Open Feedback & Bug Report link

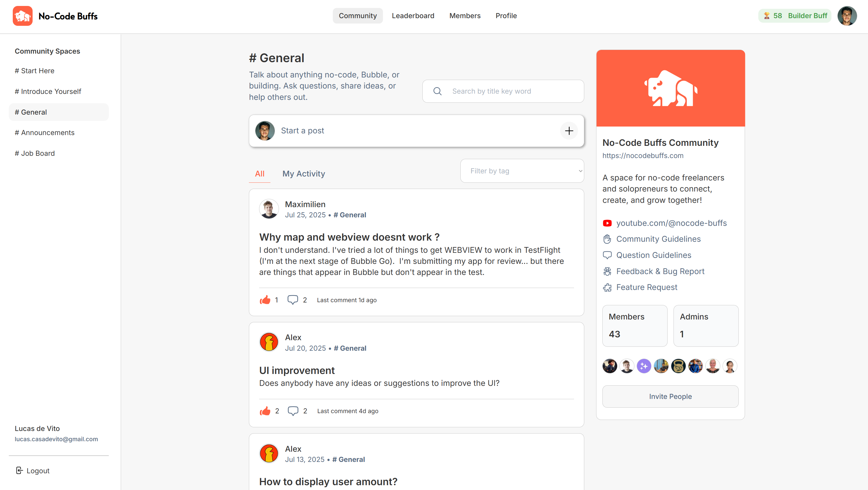(660, 272)
